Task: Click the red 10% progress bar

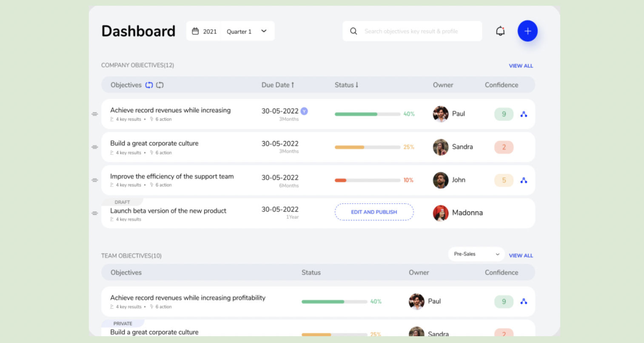Action: pos(368,180)
